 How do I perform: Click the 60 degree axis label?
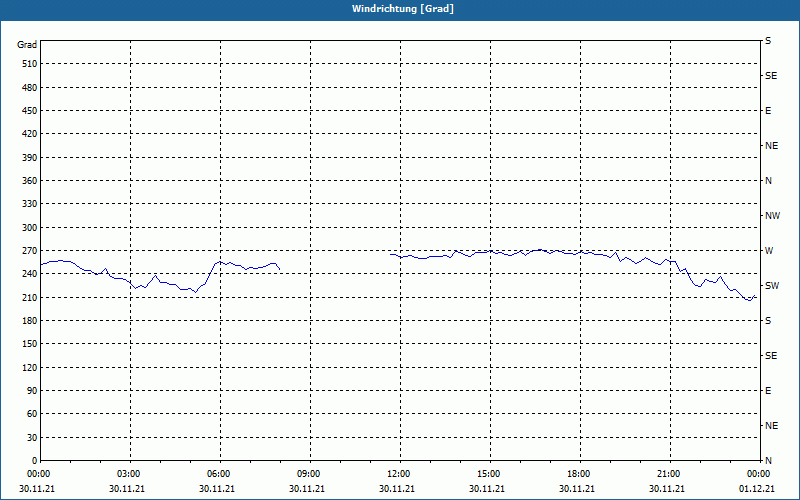[32, 414]
